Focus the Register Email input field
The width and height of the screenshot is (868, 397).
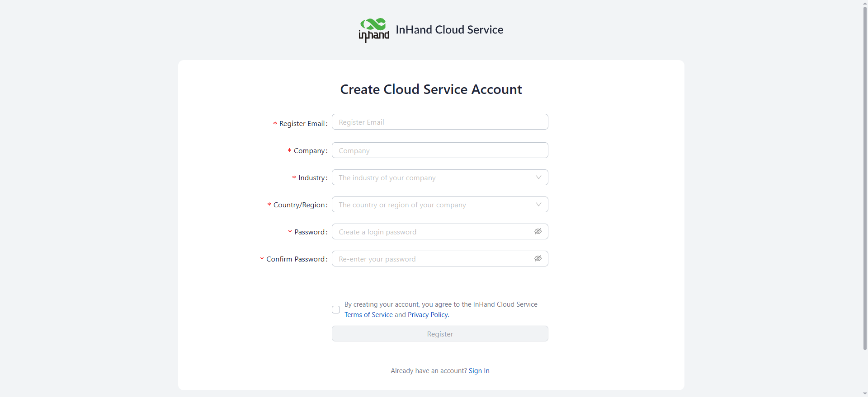coord(440,122)
